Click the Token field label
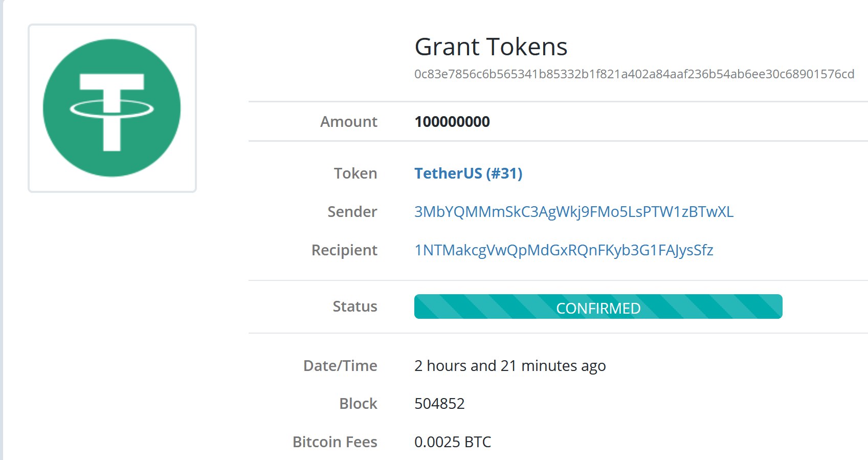 pyautogui.click(x=355, y=173)
